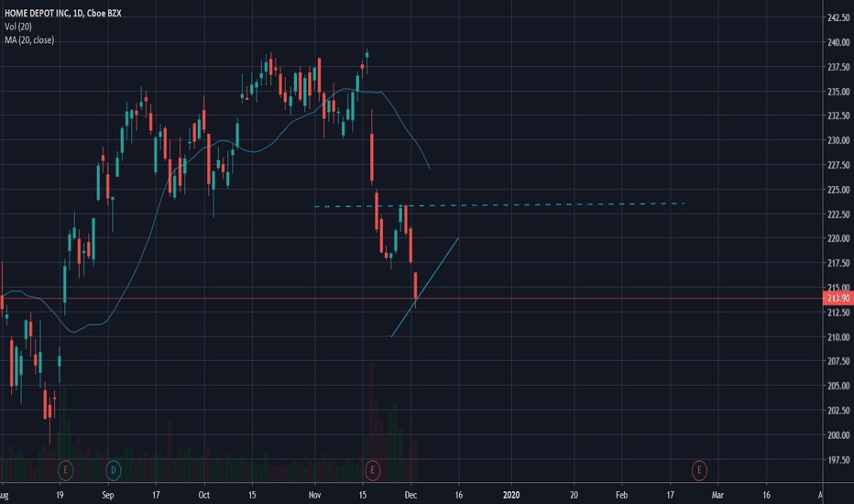Screen dimensions: 854x504
Task: Select the Vol (20) indicator label
Action: pyautogui.click(x=18, y=27)
